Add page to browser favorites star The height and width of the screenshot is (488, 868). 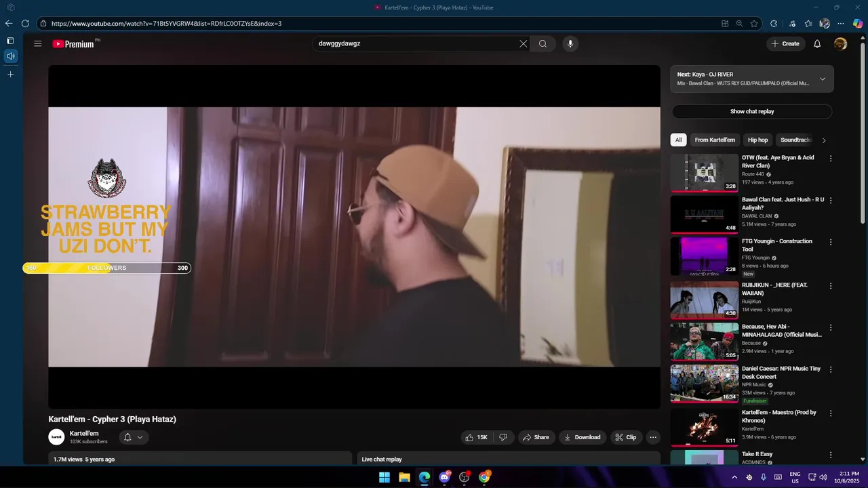pos(754,23)
